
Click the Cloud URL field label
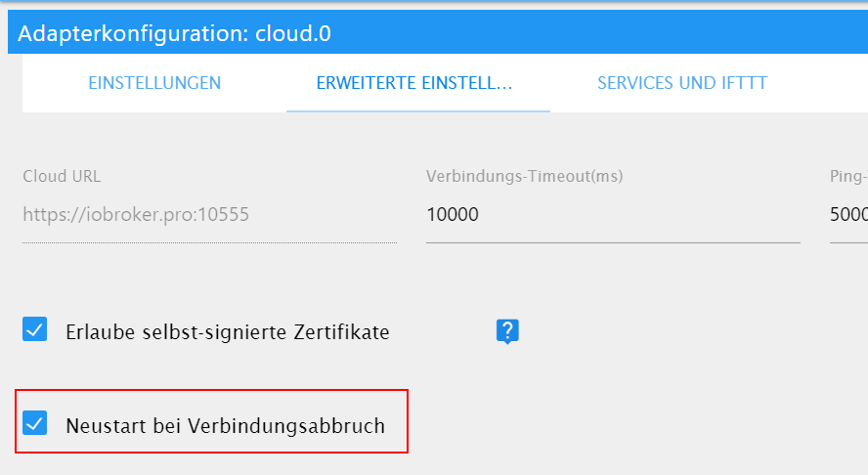pos(62,176)
